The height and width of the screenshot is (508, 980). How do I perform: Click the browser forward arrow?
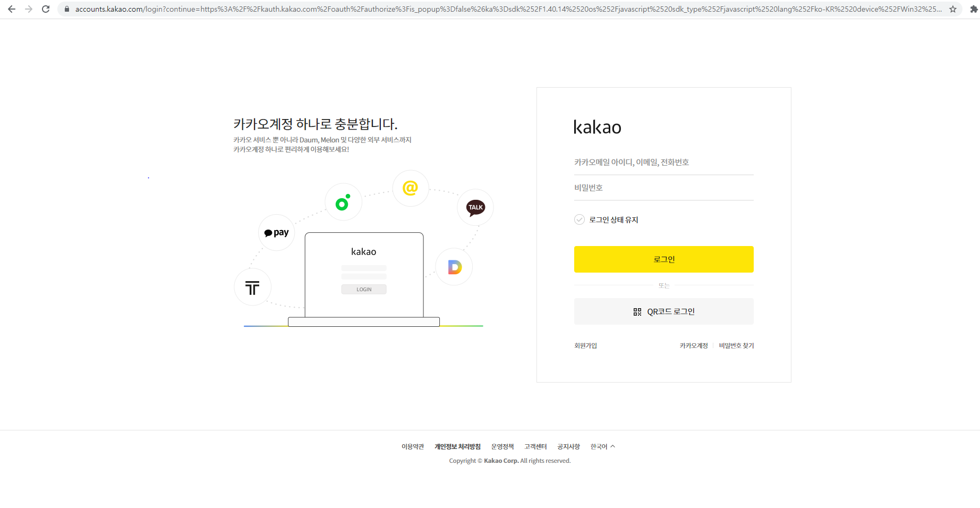[x=29, y=9]
